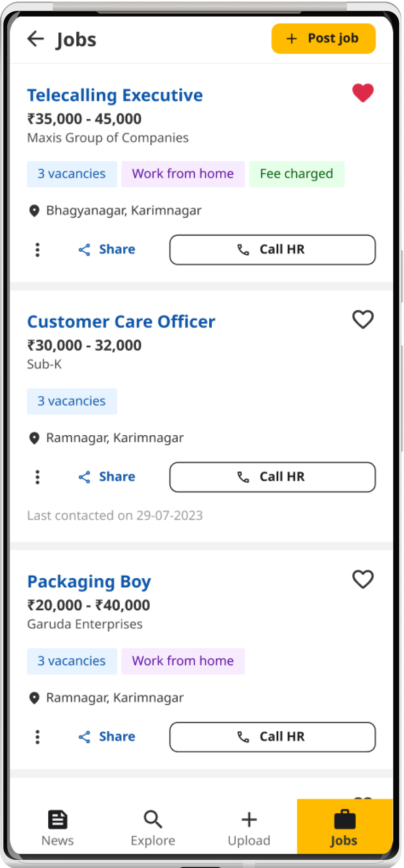Screen dimensions: 404x868
Task: Tap the Fee charged tag
Action: pos(297,174)
